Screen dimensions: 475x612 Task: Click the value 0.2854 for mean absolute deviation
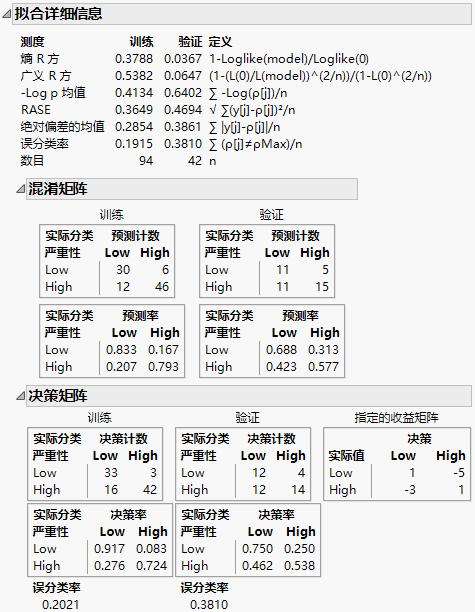[134, 127]
